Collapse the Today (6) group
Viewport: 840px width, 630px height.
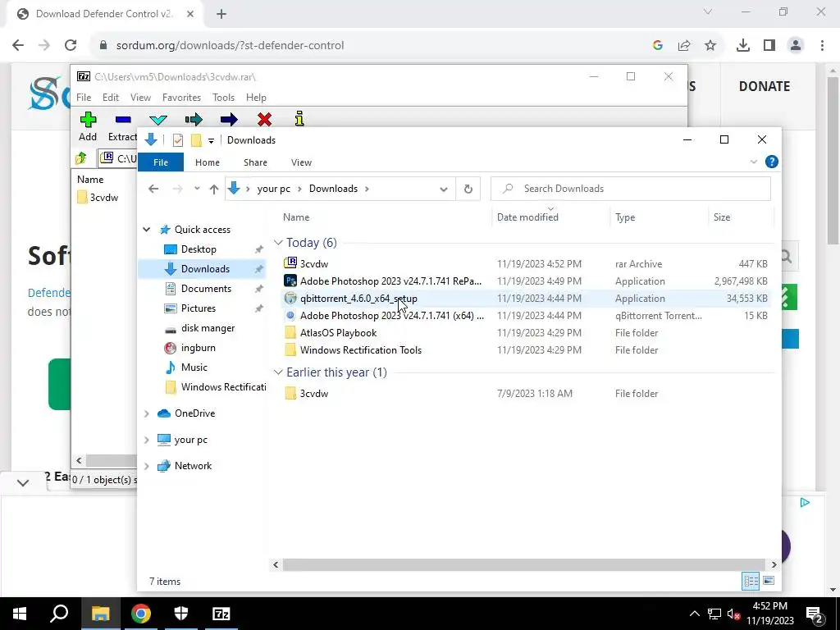click(279, 243)
